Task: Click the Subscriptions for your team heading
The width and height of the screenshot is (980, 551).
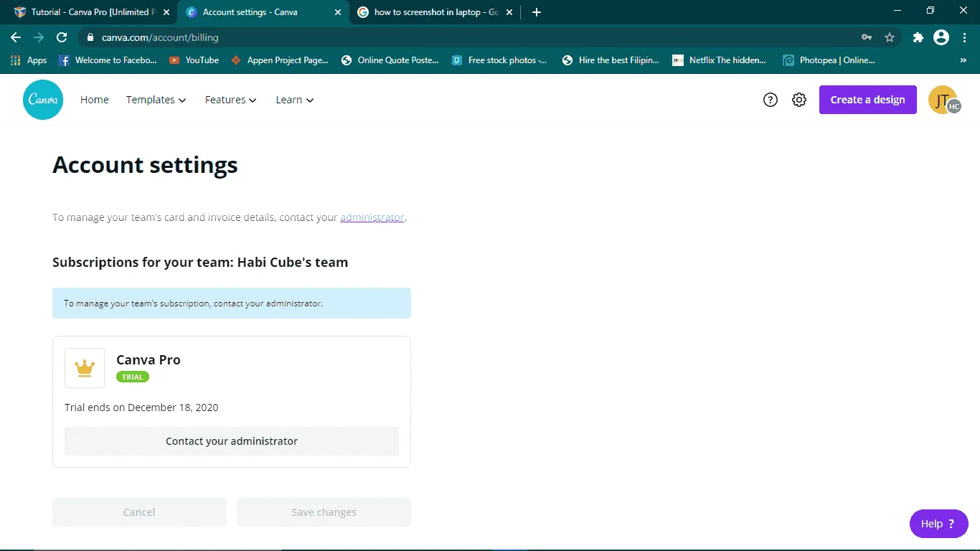Action: pos(200,263)
